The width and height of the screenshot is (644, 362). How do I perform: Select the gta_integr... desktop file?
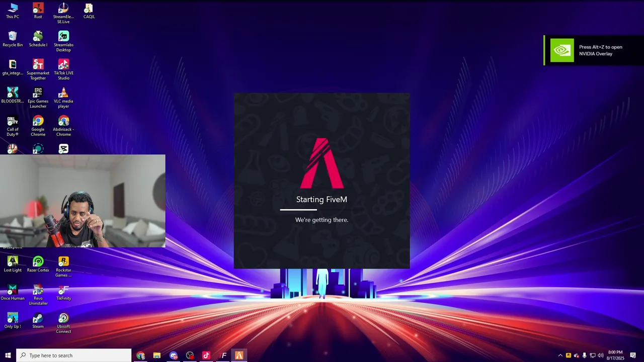13,67
